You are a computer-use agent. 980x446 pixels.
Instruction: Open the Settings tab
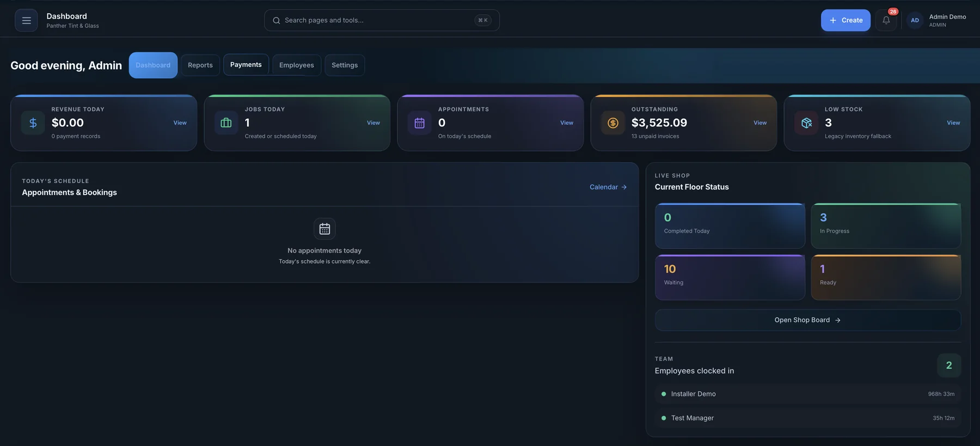[x=345, y=65]
